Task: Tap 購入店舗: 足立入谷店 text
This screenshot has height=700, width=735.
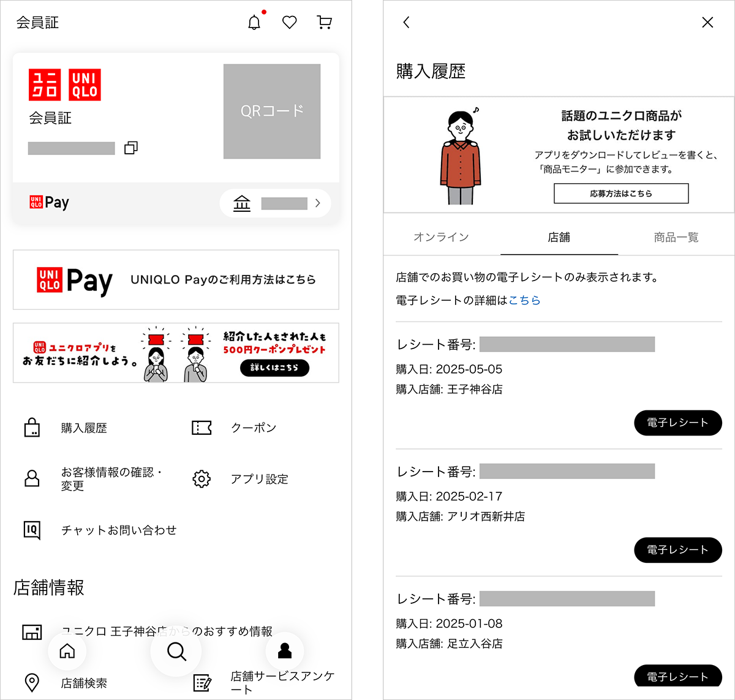Action: (x=449, y=644)
